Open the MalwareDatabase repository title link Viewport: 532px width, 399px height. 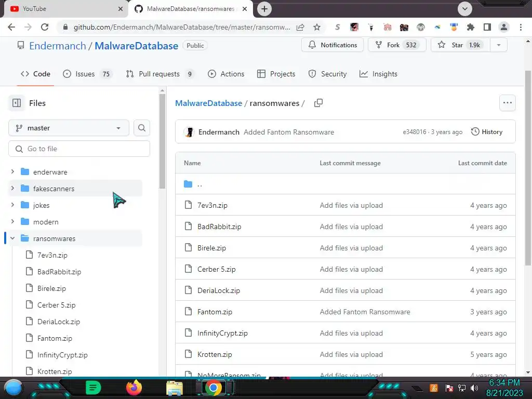tap(137, 46)
